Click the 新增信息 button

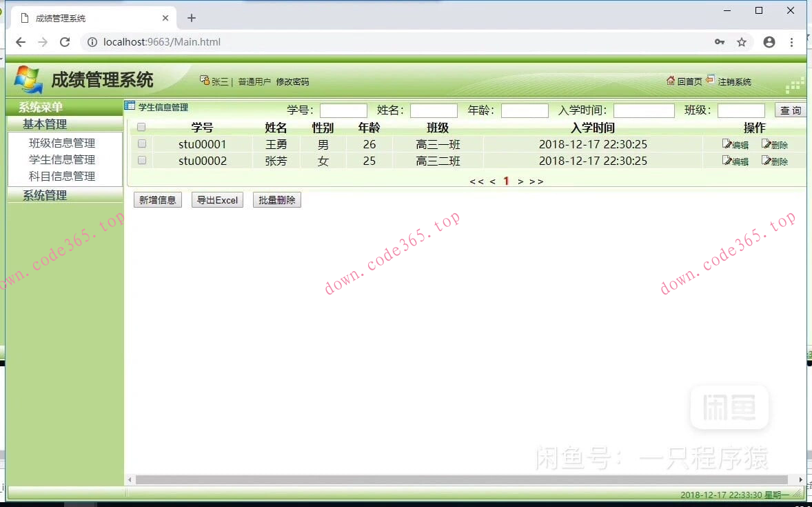(157, 199)
